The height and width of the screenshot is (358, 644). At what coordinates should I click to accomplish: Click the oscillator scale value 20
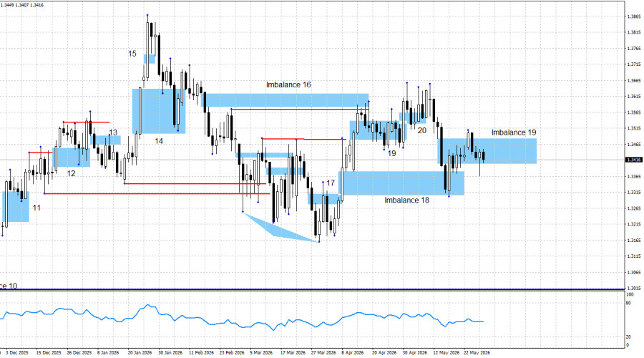tap(628, 337)
